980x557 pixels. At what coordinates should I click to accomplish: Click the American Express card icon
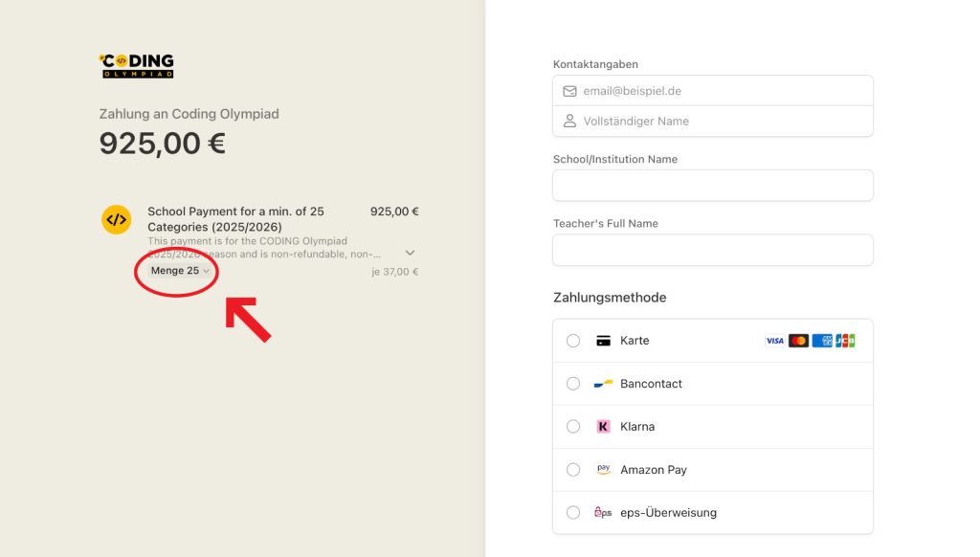pyautogui.click(x=822, y=341)
